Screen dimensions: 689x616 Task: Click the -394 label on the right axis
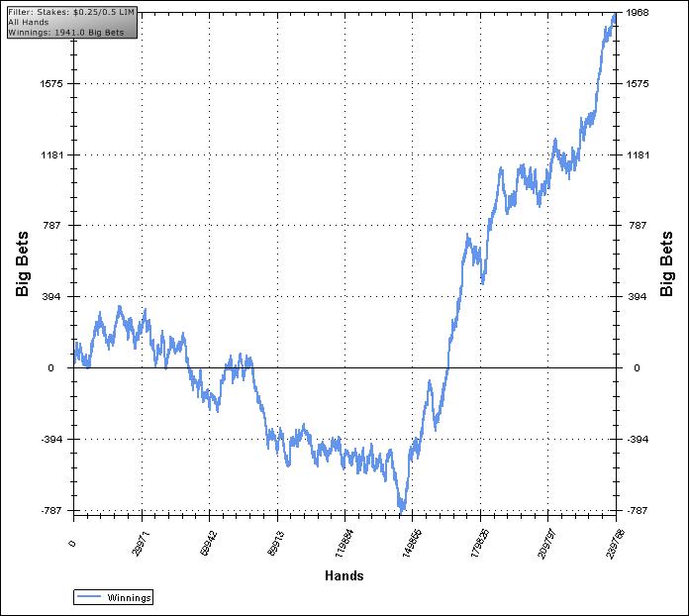638,440
